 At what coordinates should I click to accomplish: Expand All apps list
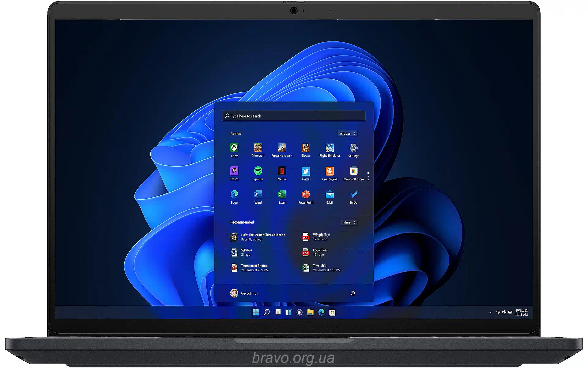click(x=348, y=133)
